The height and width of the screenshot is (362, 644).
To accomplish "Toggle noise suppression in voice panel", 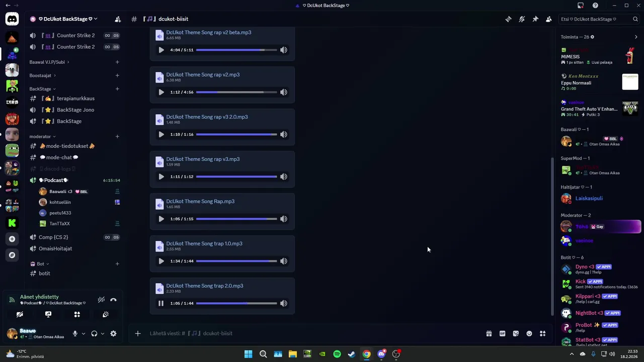I will [101, 300].
